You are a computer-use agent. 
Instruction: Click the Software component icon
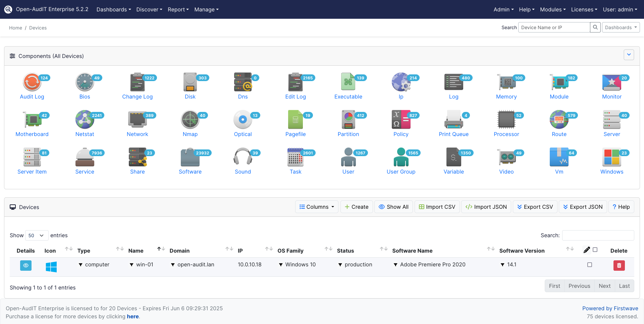click(190, 157)
